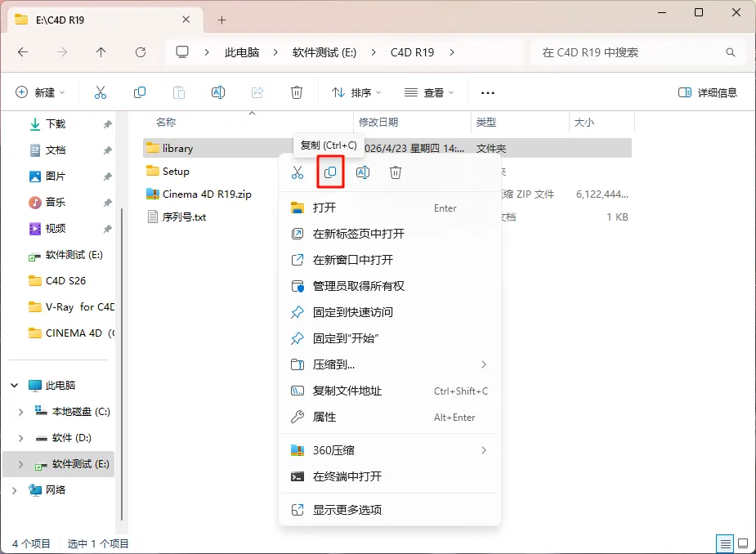Click the Cut scissors icon in context menu

(x=297, y=172)
